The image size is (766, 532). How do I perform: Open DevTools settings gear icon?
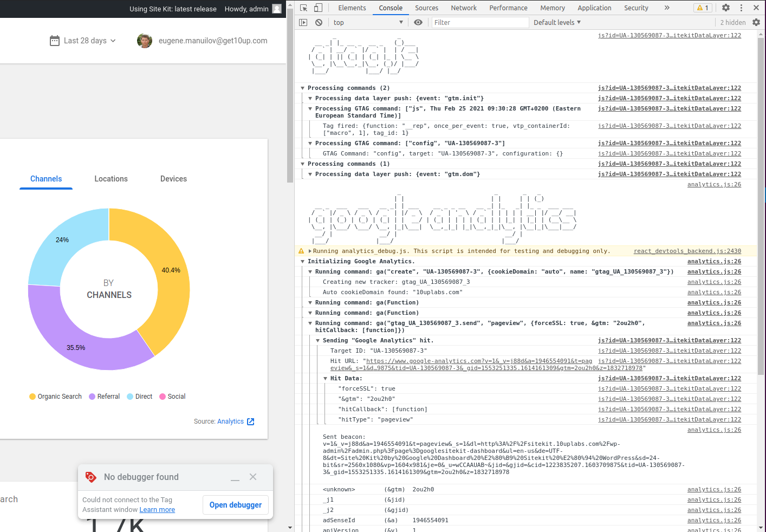coord(726,8)
